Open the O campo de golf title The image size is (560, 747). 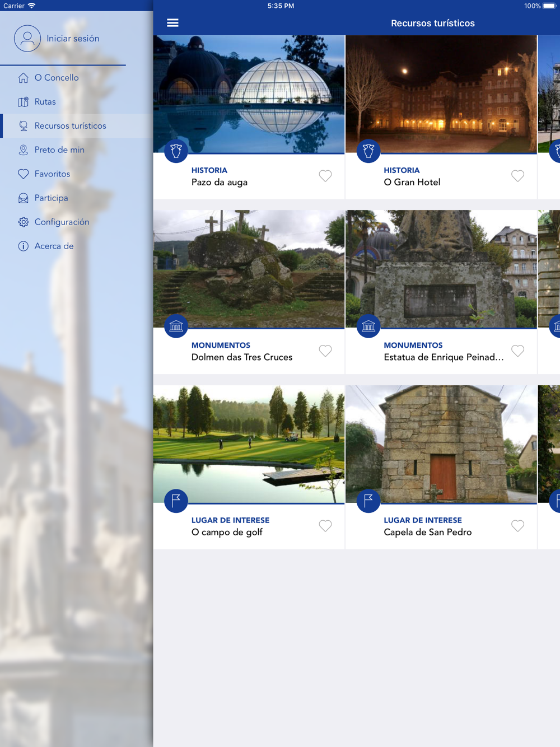(x=227, y=533)
